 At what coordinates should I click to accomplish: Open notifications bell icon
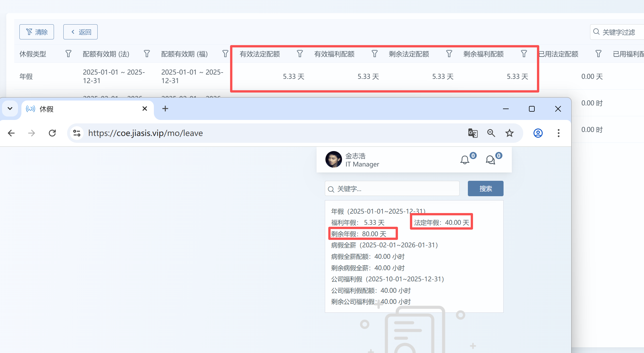(x=465, y=160)
